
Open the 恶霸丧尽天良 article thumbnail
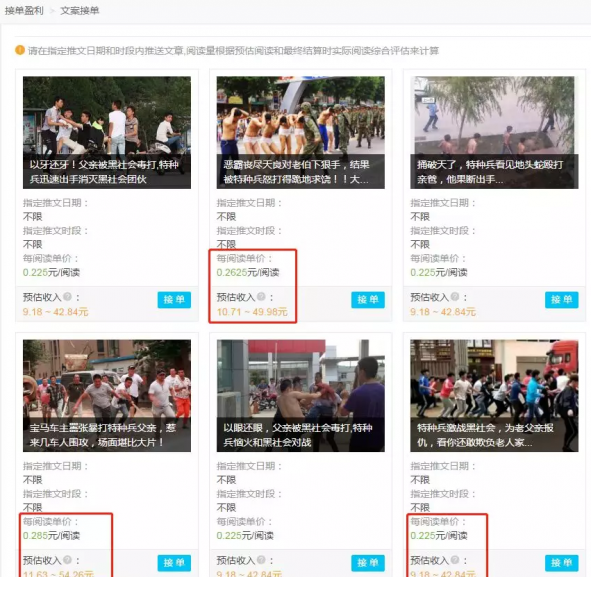[x=300, y=132]
